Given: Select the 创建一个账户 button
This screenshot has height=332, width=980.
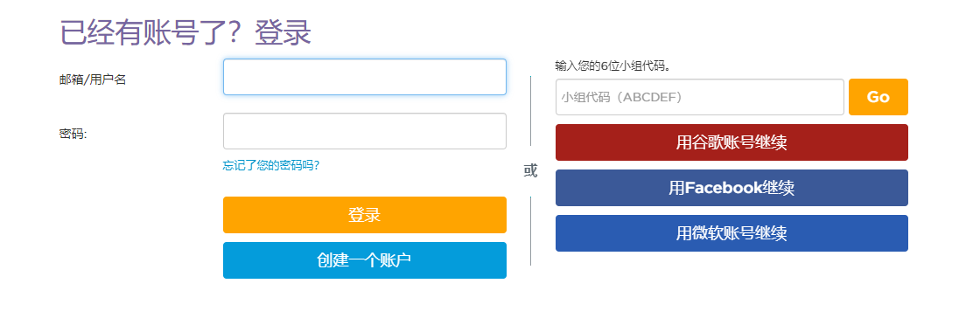Looking at the screenshot, I should click(364, 260).
